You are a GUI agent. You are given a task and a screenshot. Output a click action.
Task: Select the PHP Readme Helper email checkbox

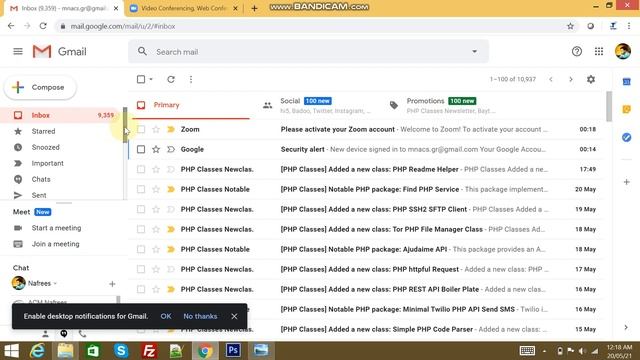click(141, 169)
